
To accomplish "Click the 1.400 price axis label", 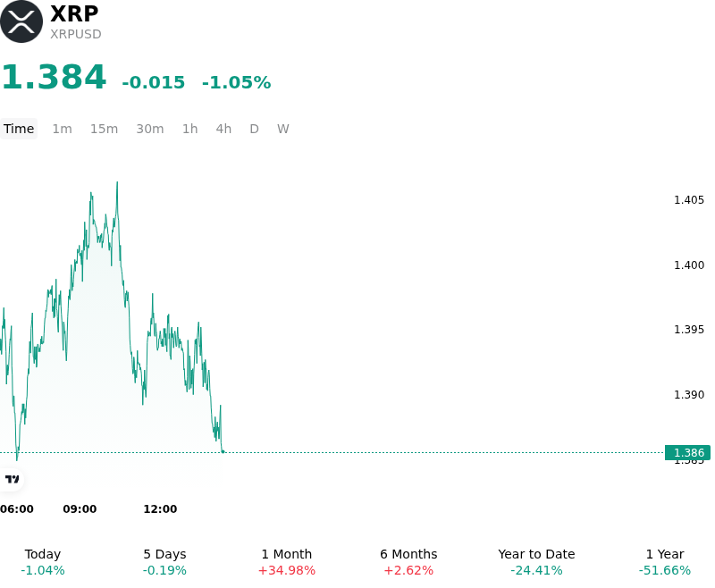I will (689, 265).
